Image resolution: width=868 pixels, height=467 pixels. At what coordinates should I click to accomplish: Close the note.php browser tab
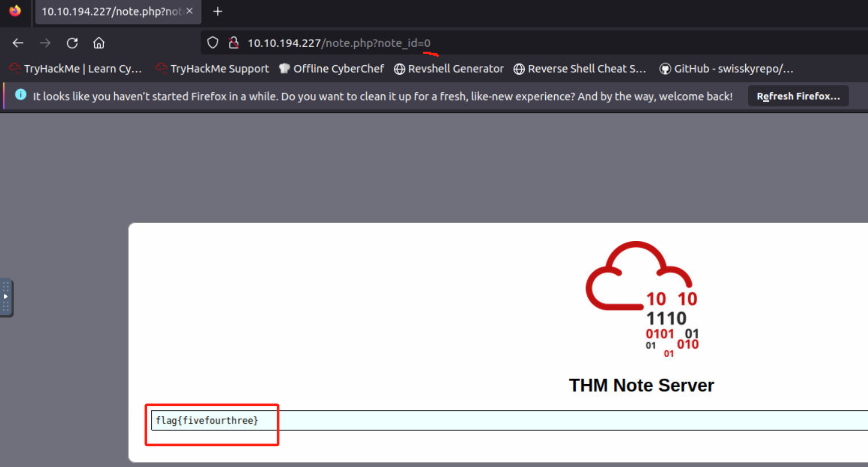[189, 11]
